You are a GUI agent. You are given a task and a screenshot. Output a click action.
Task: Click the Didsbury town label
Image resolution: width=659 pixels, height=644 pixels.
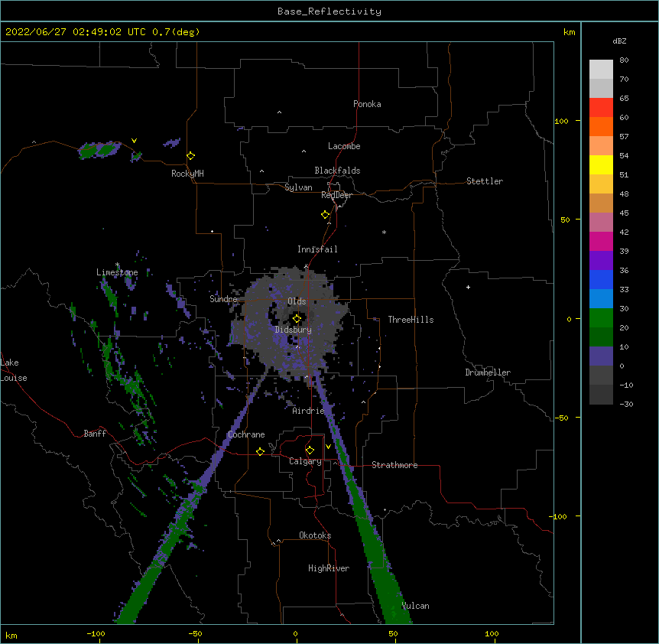pos(294,330)
